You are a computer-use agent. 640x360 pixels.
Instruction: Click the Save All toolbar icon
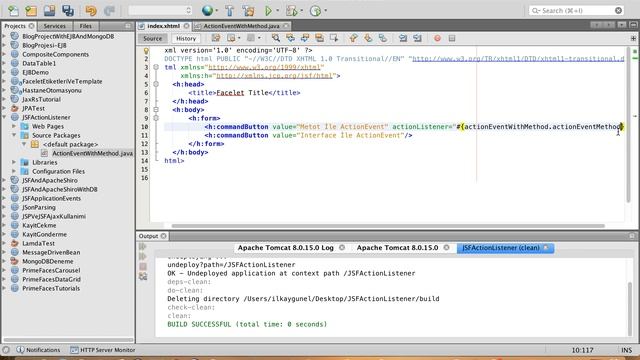pos(68,11)
